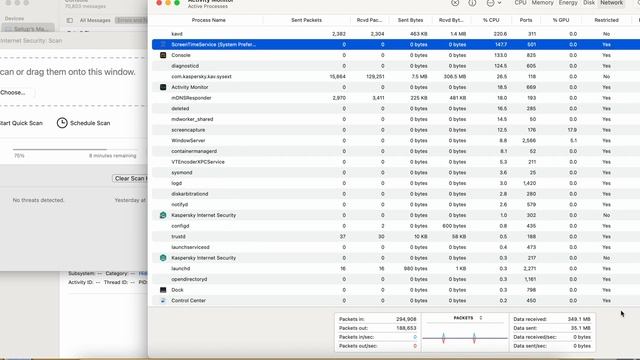The width and height of the screenshot is (640, 360).
Task: Sort by the Process Name column header
Action: (x=208, y=20)
